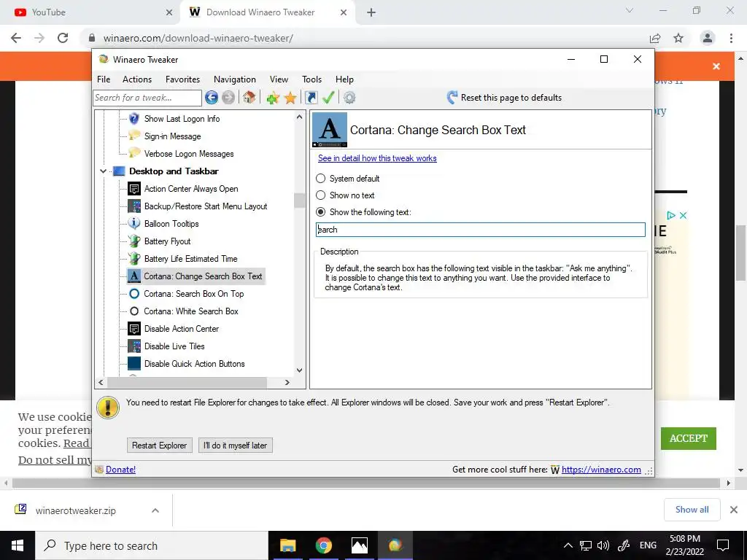Click the Balloon Tooltips info icon
The height and width of the screenshot is (560, 747).
[x=134, y=223]
